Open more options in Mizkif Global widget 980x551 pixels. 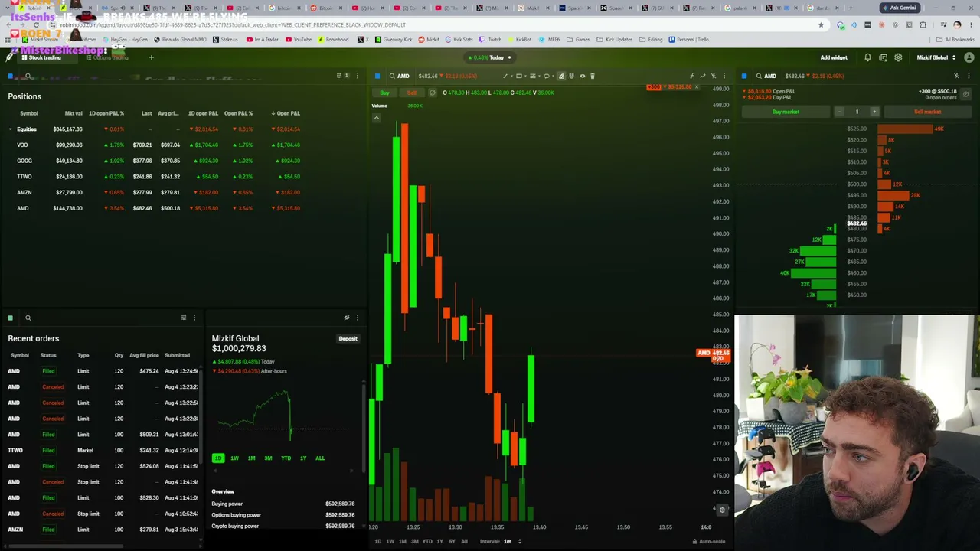coord(357,318)
